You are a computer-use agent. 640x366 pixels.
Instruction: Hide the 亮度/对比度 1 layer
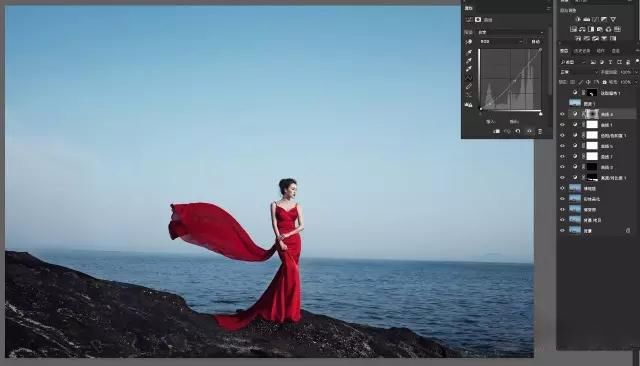(x=562, y=178)
